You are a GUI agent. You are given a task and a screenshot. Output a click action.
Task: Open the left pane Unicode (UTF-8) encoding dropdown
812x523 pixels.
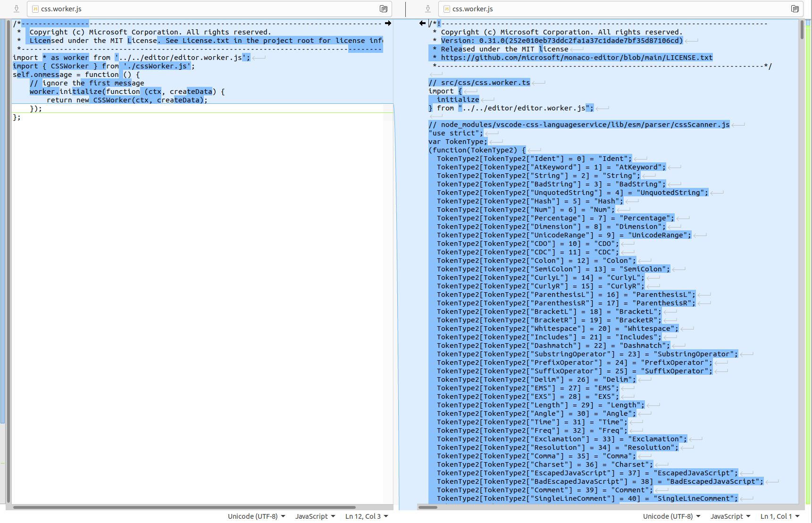tap(256, 516)
